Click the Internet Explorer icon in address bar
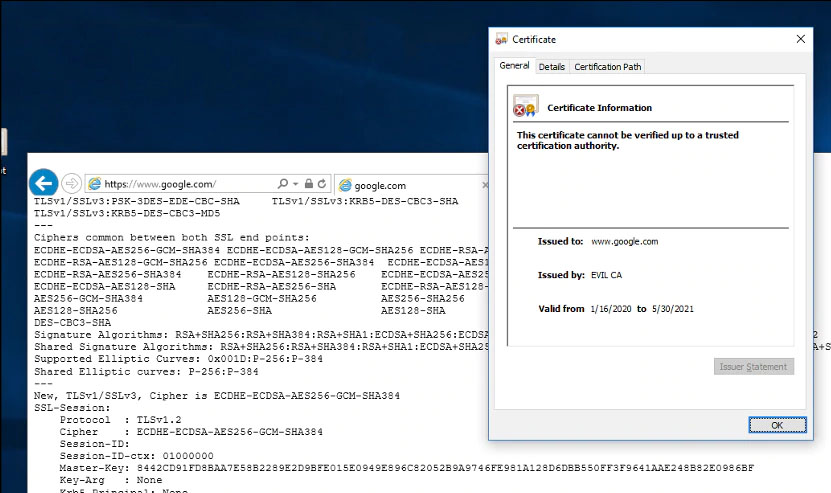The width and height of the screenshot is (831, 493). (95, 184)
